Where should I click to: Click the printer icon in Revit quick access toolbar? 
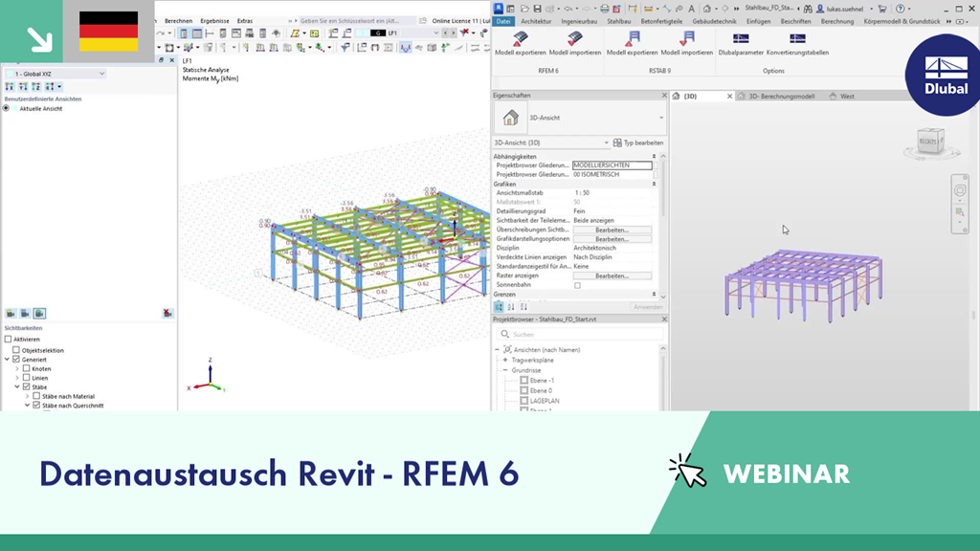[x=604, y=8]
